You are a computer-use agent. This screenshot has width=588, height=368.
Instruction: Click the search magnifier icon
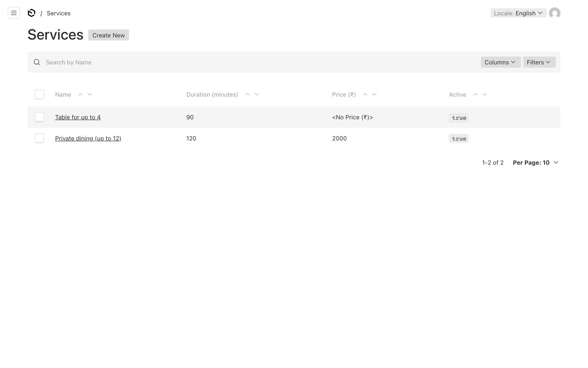tap(37, 62)
